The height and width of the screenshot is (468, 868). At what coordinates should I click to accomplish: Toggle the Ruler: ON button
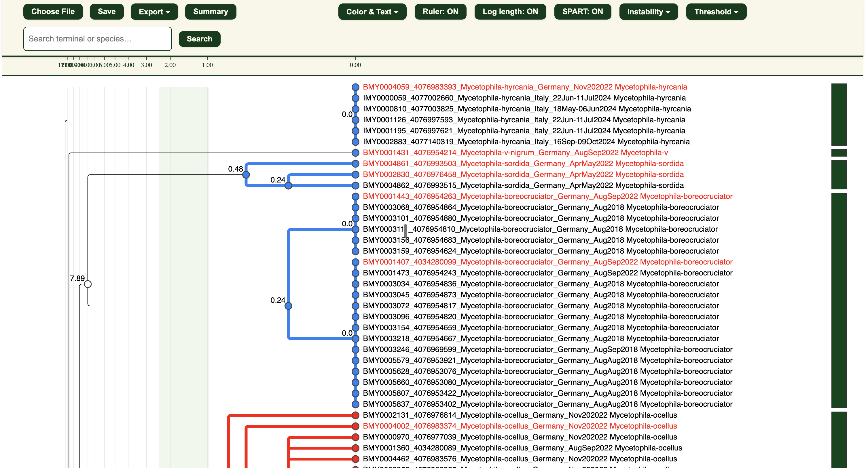[440, 12]
